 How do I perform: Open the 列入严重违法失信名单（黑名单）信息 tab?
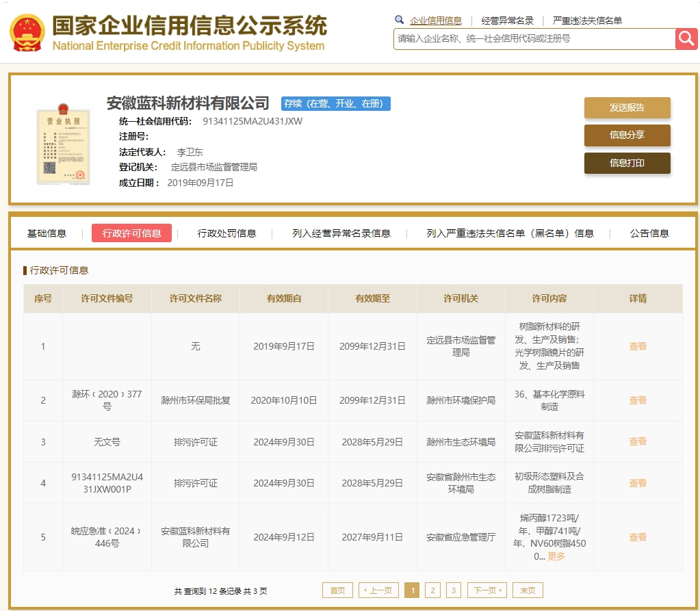tap(510, 233)
